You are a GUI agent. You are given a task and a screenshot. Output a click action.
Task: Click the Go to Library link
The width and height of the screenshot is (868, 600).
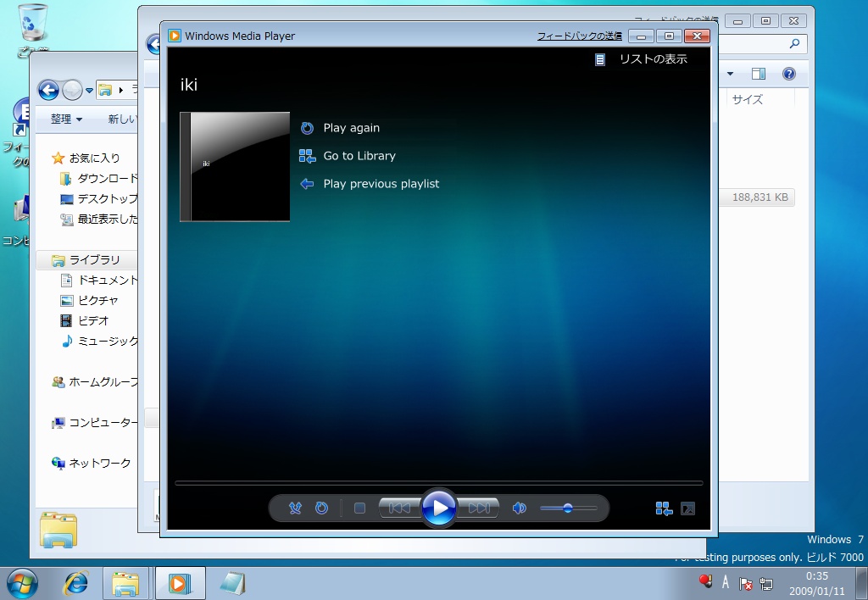pos(359,156)
